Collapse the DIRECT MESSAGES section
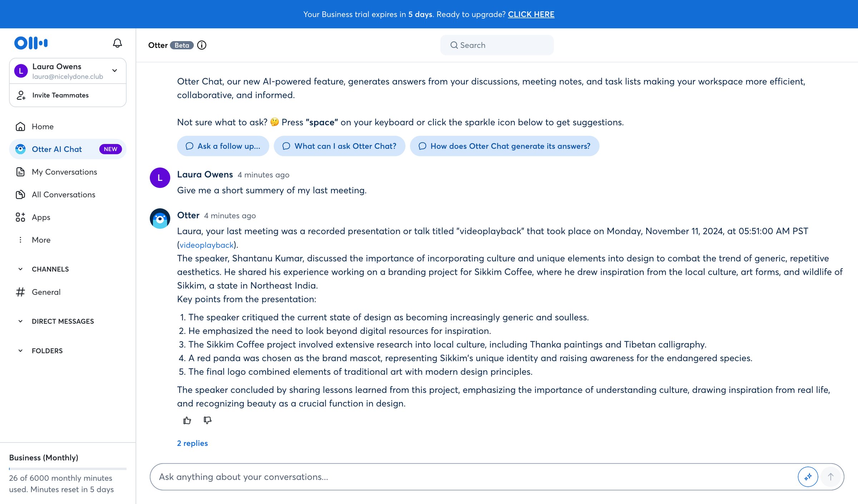 point(20,321)
